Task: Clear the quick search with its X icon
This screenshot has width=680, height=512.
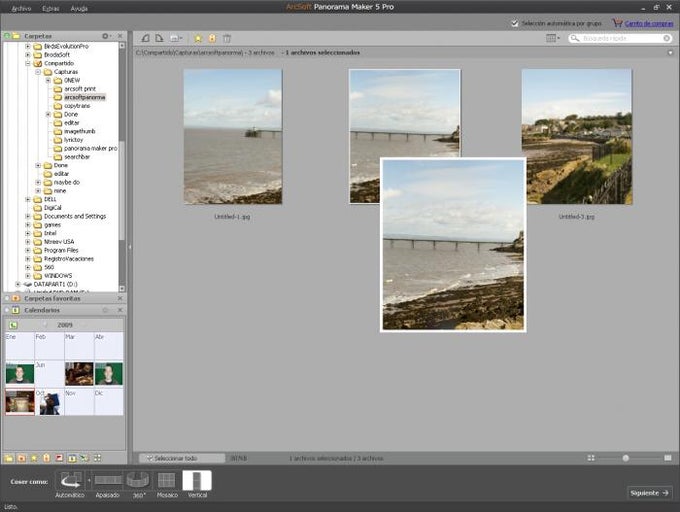Action: (x=667, y=38)
